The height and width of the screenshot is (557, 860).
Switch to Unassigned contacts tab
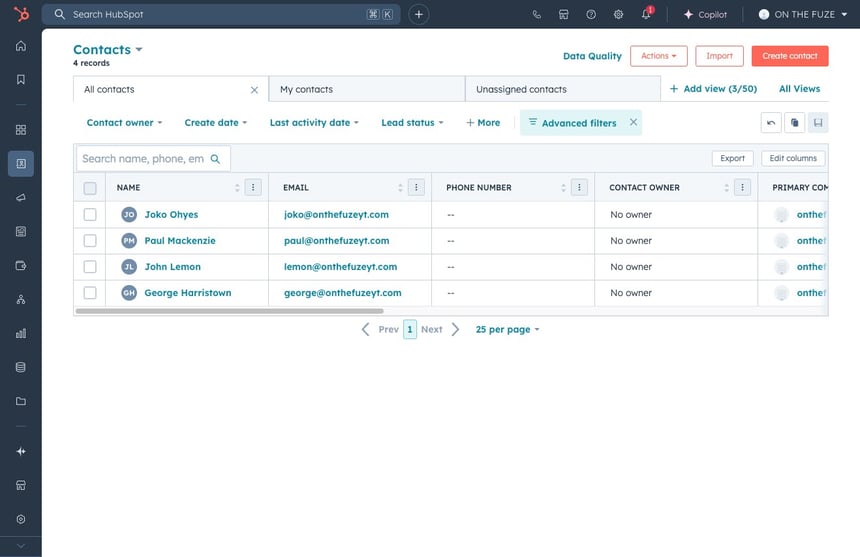[563, 89]
